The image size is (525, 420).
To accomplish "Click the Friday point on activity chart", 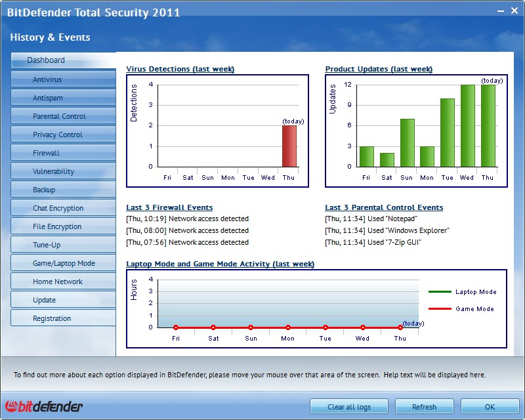I will pyautogui.click(x=176, y=327).
